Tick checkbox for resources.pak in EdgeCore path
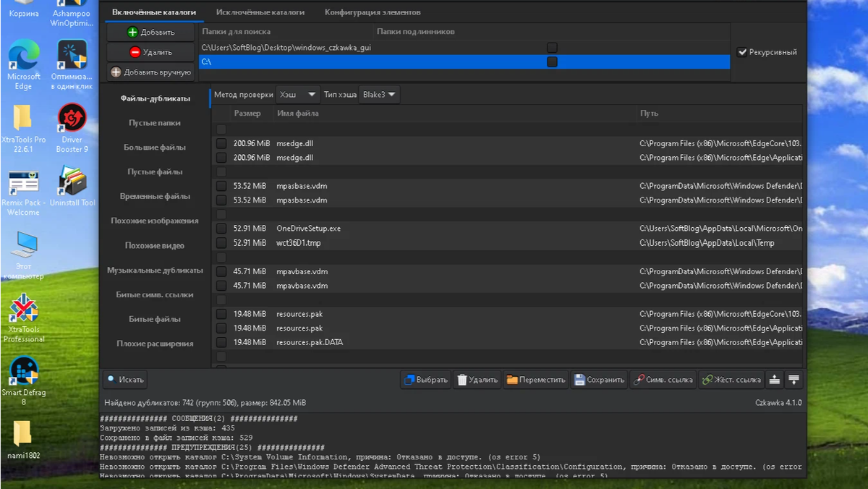The width and height of the screenshot is (868, 489). 221,314
